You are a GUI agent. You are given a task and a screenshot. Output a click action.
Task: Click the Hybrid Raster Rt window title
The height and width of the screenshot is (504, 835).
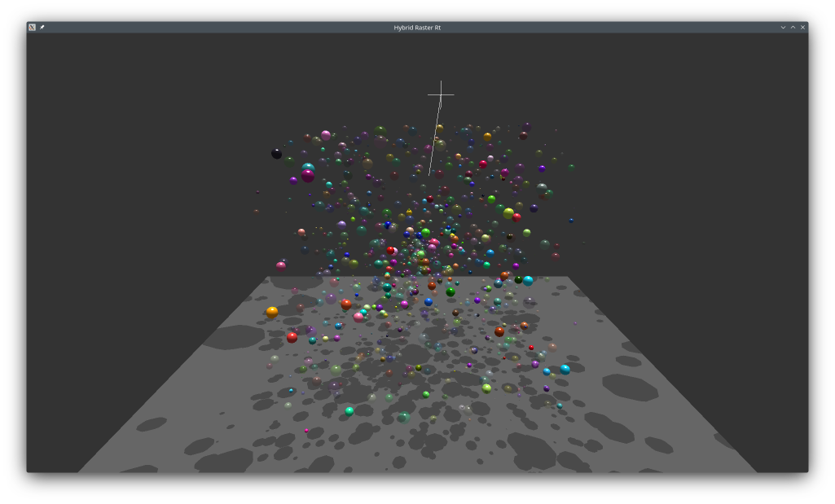coord(417,27)
